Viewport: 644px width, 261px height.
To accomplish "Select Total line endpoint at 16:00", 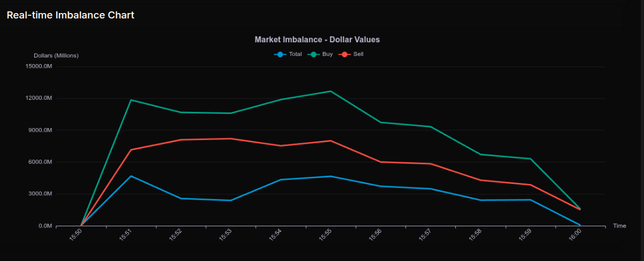I will tap(579, 225).
